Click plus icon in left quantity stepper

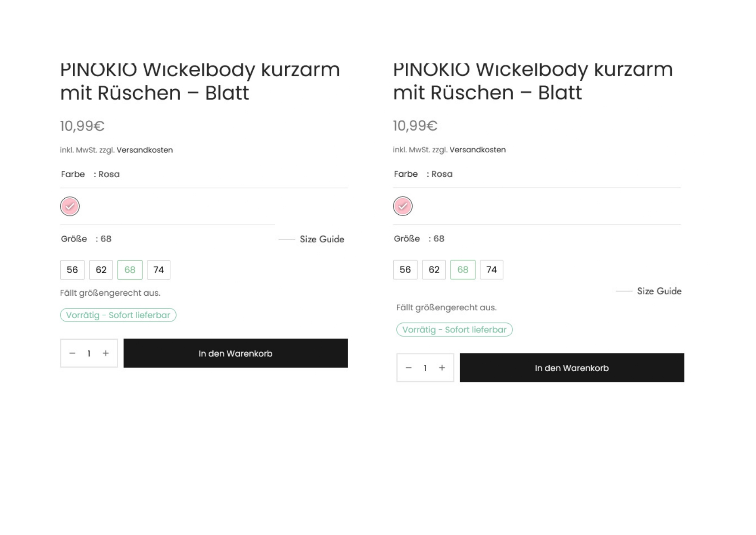[106, 353]
